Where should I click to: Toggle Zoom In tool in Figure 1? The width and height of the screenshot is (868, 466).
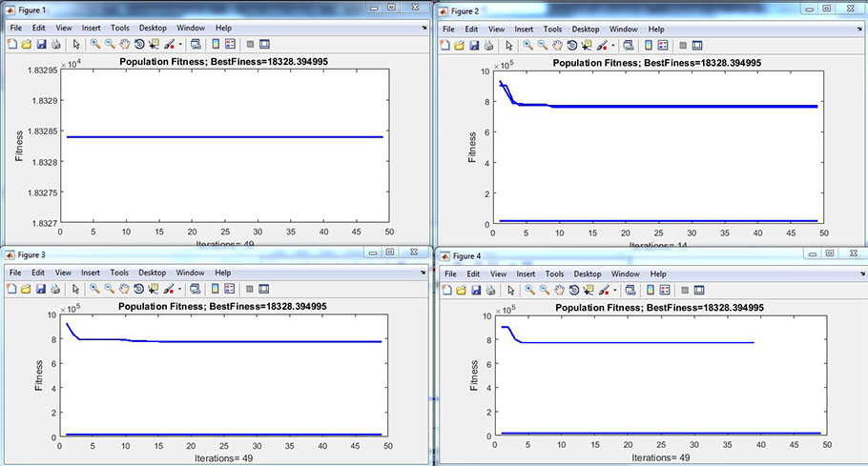tap(96, 44)
